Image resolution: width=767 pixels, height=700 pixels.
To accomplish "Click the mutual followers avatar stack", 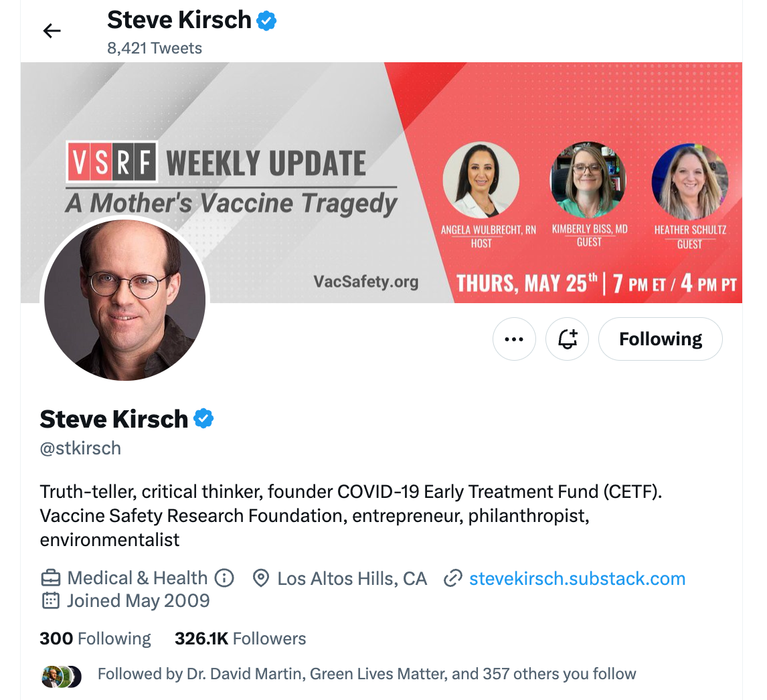I will pos(62,677).
